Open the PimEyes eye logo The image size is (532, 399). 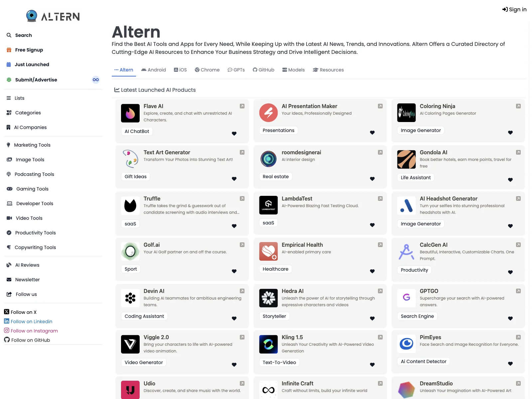406,344
